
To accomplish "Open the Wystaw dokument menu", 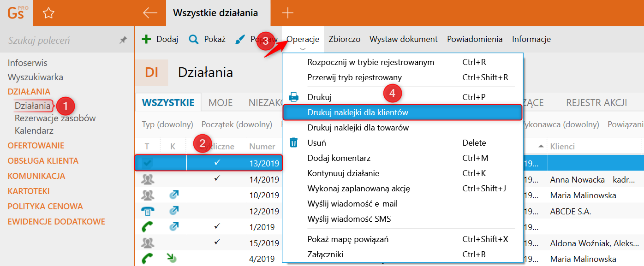I will pos(404,39).
